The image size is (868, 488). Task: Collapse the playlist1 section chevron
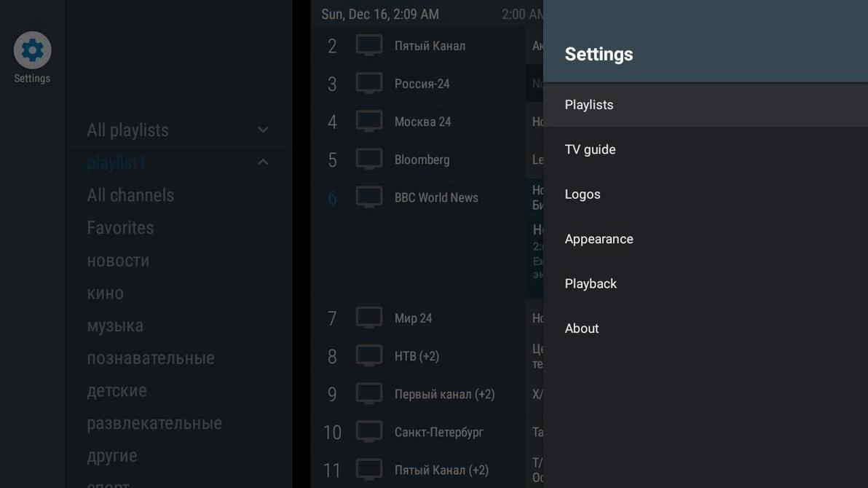(262, 162)
